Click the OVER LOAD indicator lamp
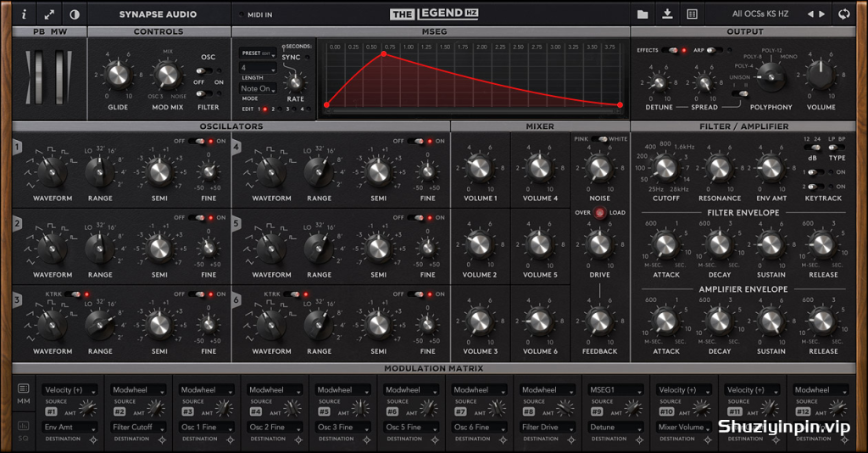868x453 pixels. [599, 213]
